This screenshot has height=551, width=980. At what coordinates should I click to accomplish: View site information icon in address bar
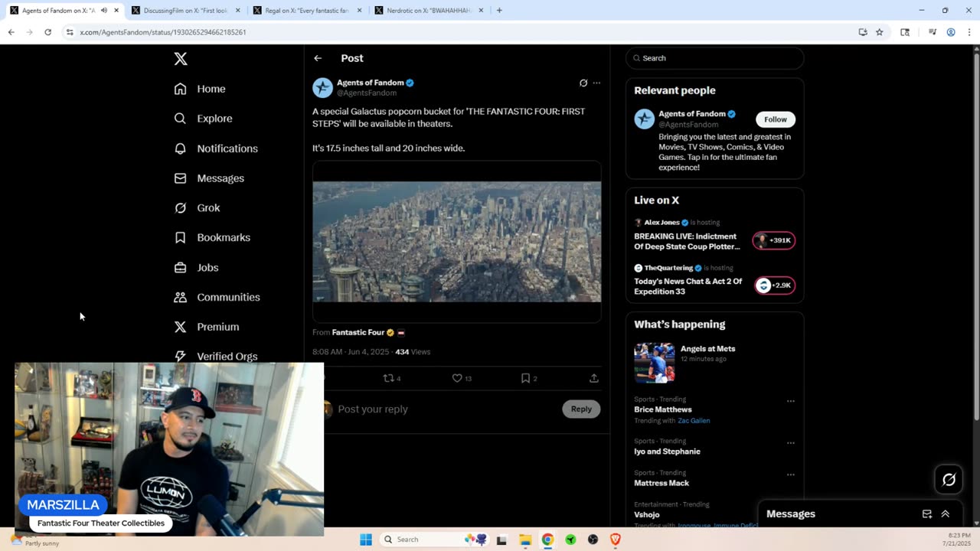click(70, 32)
